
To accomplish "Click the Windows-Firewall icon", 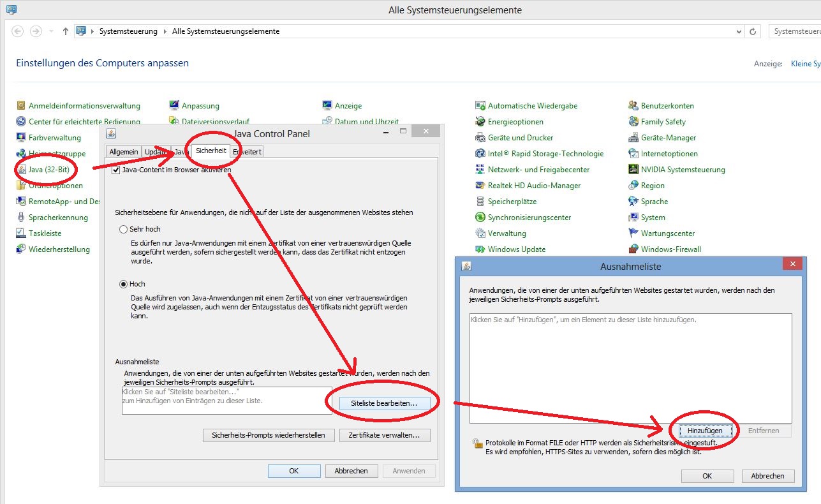I will pyautogui.click(x=633, y=249).
